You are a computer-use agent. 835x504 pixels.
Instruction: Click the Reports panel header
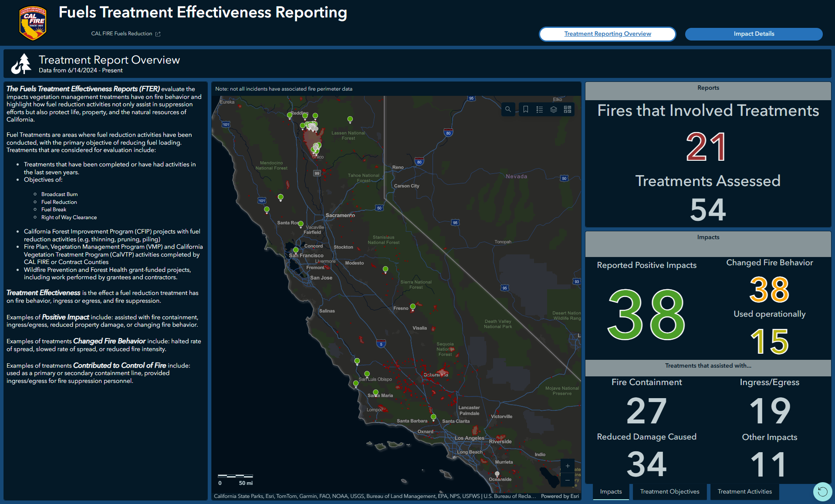(708, 91)
